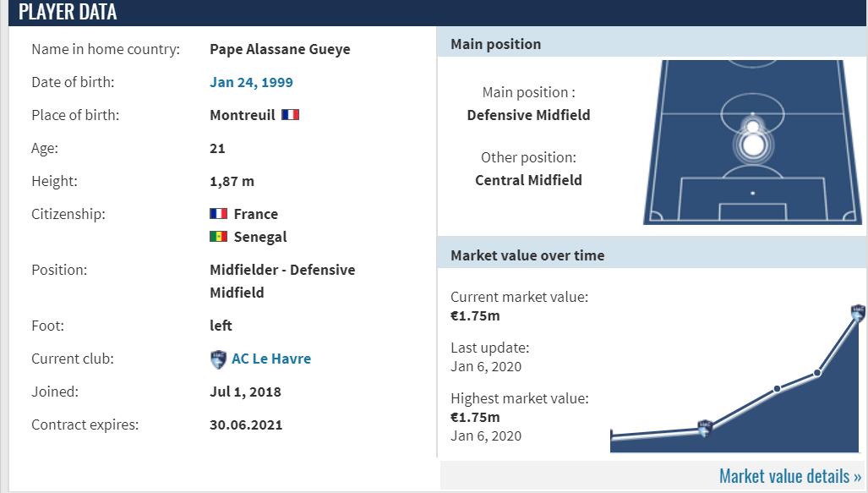Click the penalty spot on the pitch diagram
The height and width of the screenshot is (493, 868).
pyautogui.click(x=752, y=194)
